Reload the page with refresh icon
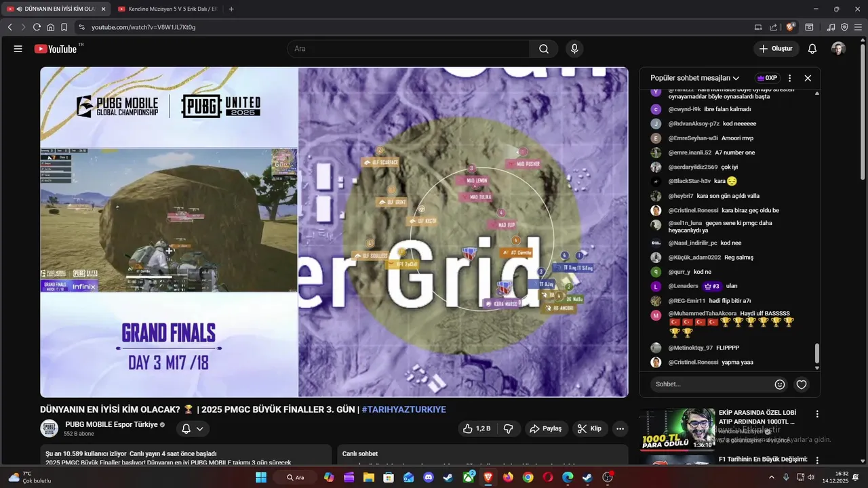 click(x=37, y=27)
